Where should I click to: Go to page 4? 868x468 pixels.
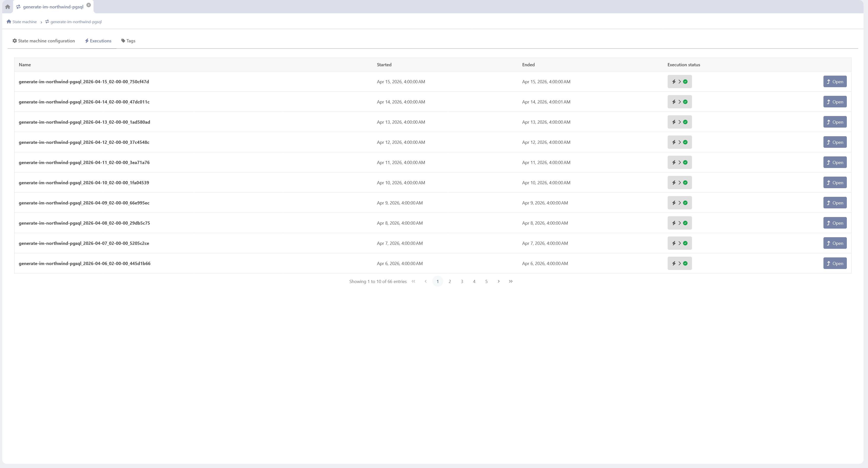point(474,282)
